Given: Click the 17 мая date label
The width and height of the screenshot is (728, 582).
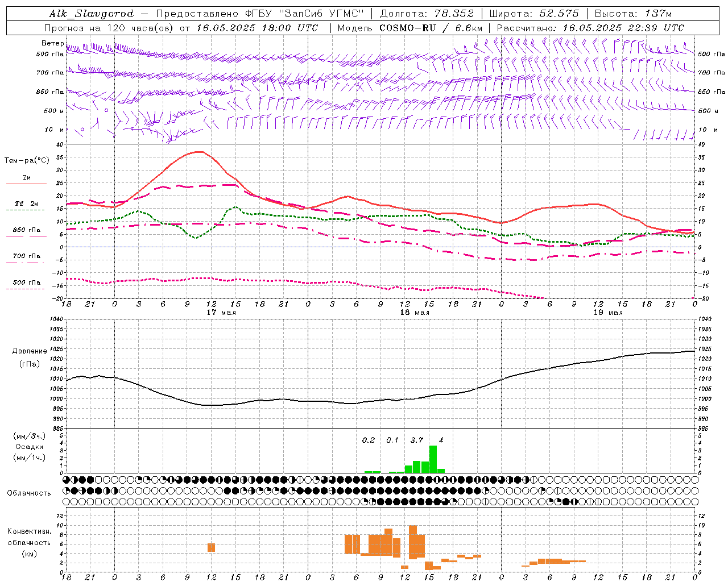Looking at the screenshot, I should point(221,313).
